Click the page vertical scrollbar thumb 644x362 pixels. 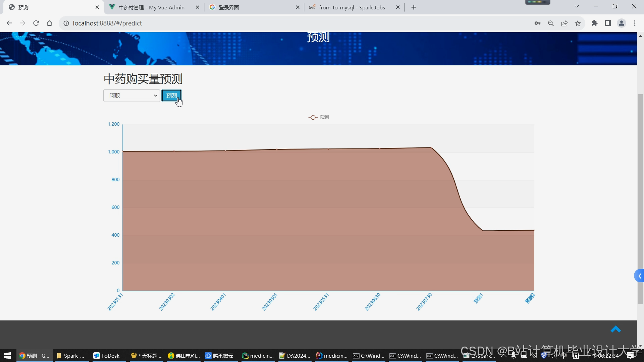coord(640,199)
